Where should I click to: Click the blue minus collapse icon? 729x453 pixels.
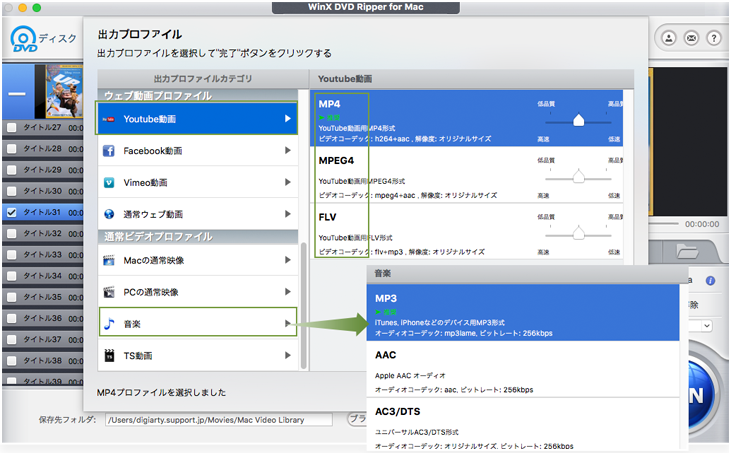[x=17, y=94]
